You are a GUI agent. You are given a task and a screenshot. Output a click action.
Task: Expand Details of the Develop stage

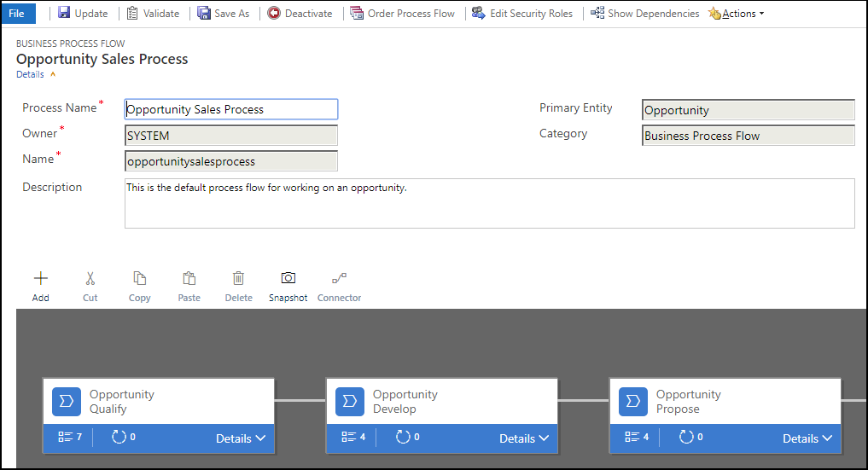(523, 438)
